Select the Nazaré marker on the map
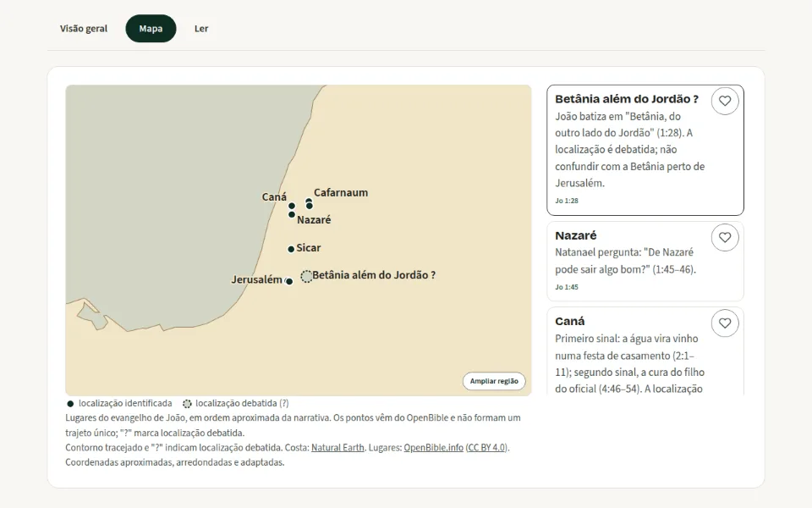The height and width of the screenshot is (508, 812). coord(292,214)
